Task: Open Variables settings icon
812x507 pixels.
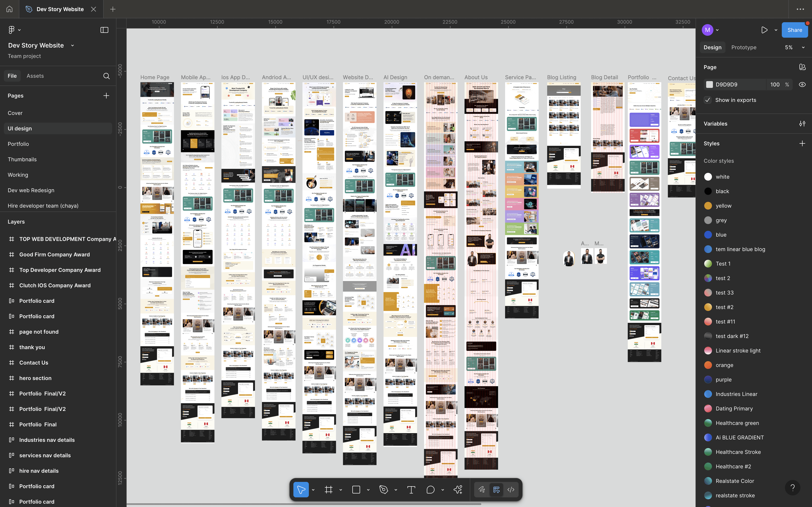Action: click(x=802, y=124)
